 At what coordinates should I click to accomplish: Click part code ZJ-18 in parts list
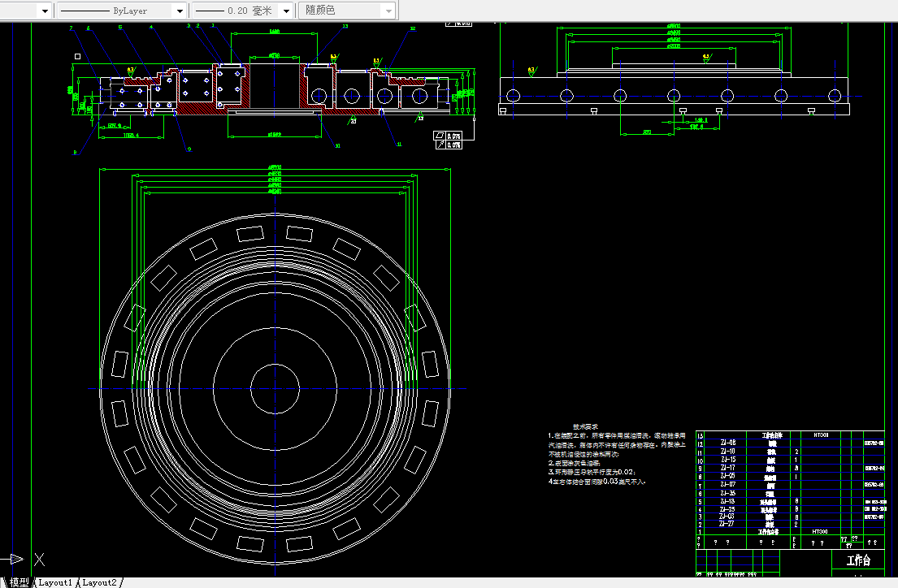tap(728, 501)
